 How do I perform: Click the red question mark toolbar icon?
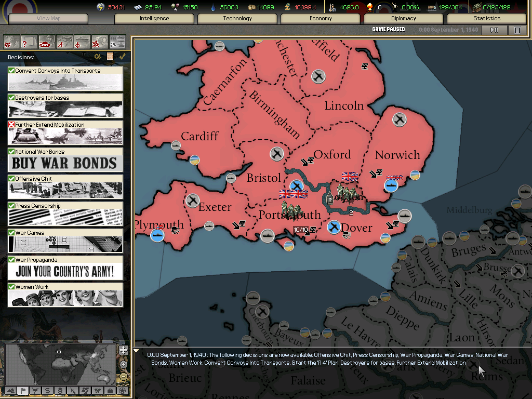pyautogui.click(x=29, y=43)
